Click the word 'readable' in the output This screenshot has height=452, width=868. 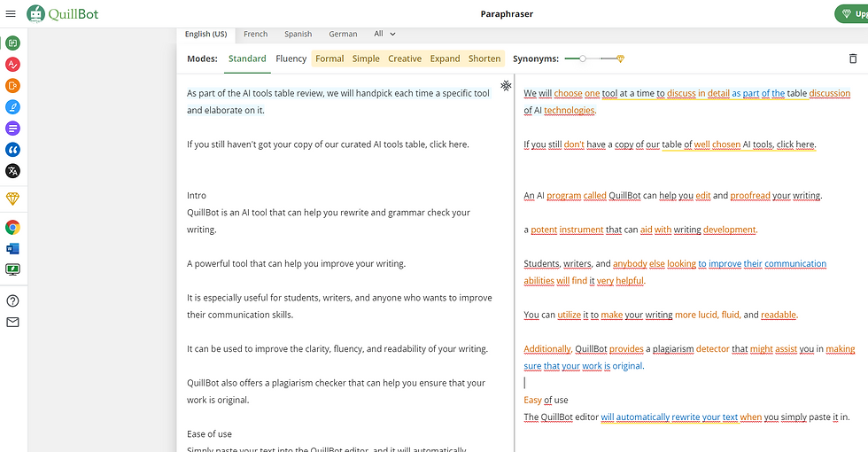(779, 316)
